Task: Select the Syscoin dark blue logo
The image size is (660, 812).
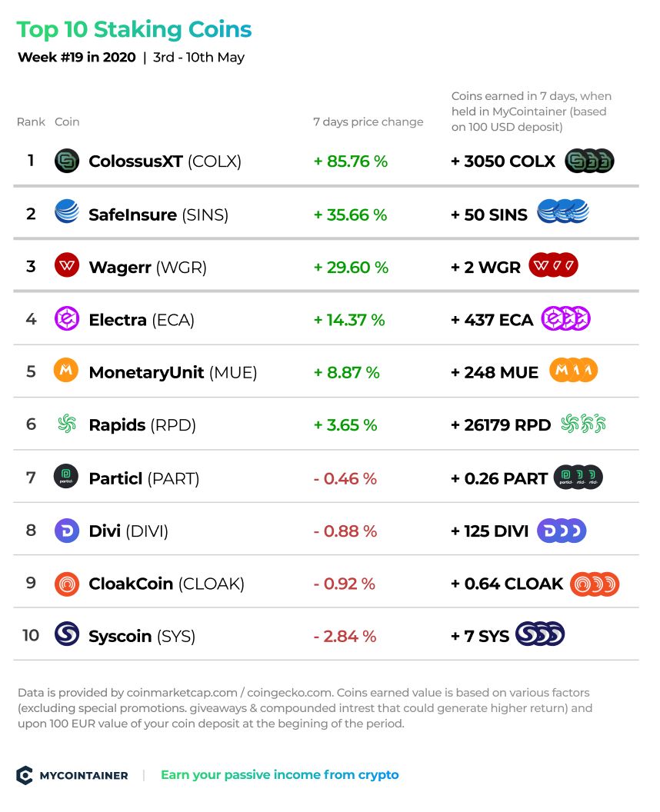Action: (x=67, y=634)
